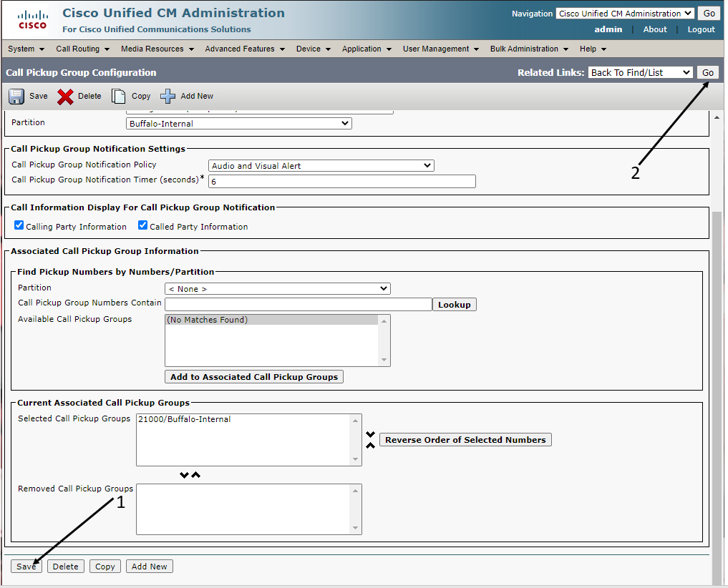The width and height of the screenshot is (728, 588).
Task: Click the Copy pages icon
Action: [x=118, y=96]
